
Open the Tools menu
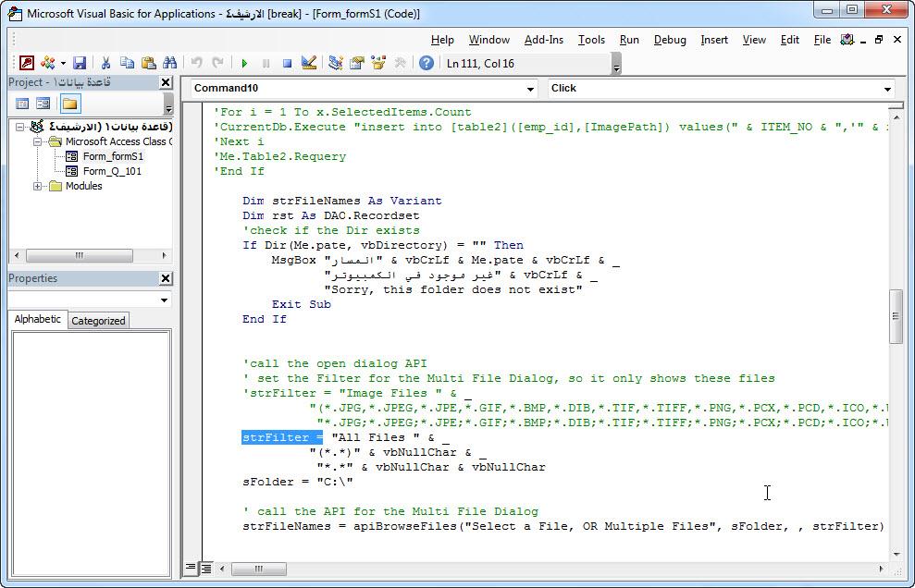(591, 40)
